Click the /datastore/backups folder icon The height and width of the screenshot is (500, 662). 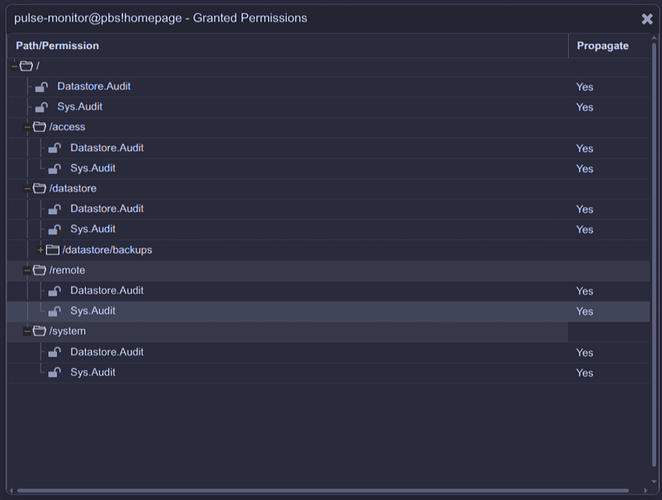click(x=52, y=250)
